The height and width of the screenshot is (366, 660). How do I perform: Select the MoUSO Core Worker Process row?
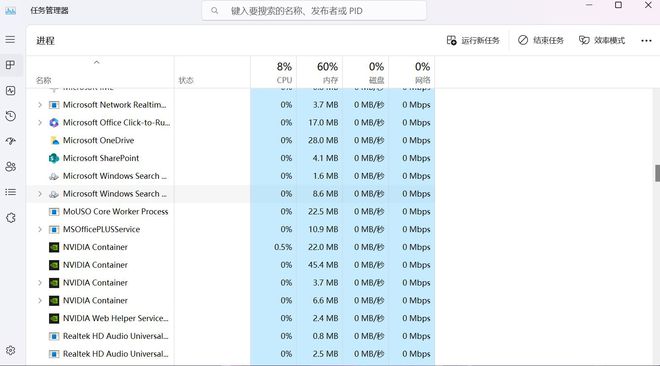point(231,212)
